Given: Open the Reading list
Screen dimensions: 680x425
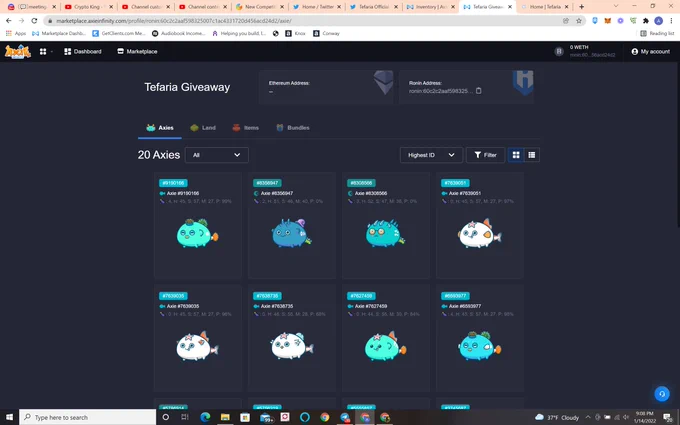Looking at the screenshot, I should 657,33.
